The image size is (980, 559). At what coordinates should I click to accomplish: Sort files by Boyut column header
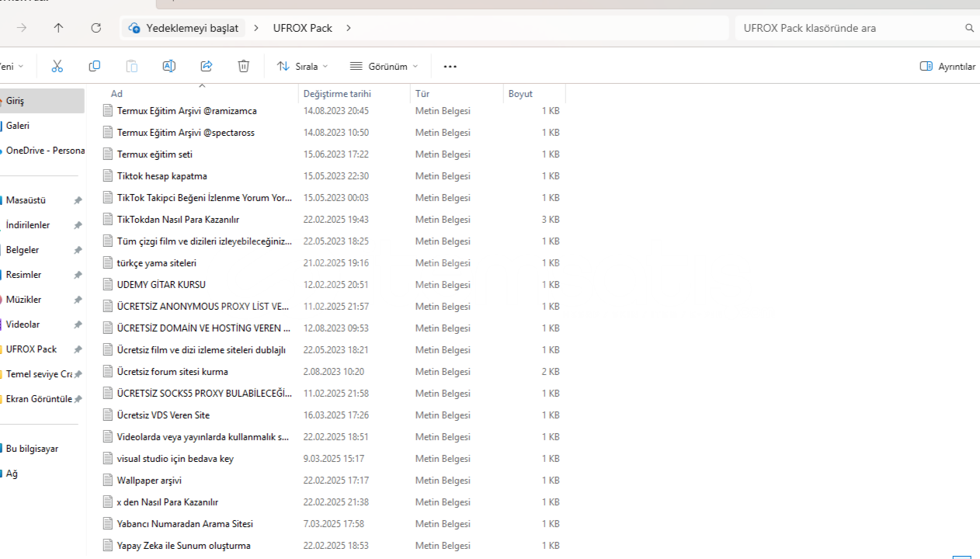click(520, 94)
